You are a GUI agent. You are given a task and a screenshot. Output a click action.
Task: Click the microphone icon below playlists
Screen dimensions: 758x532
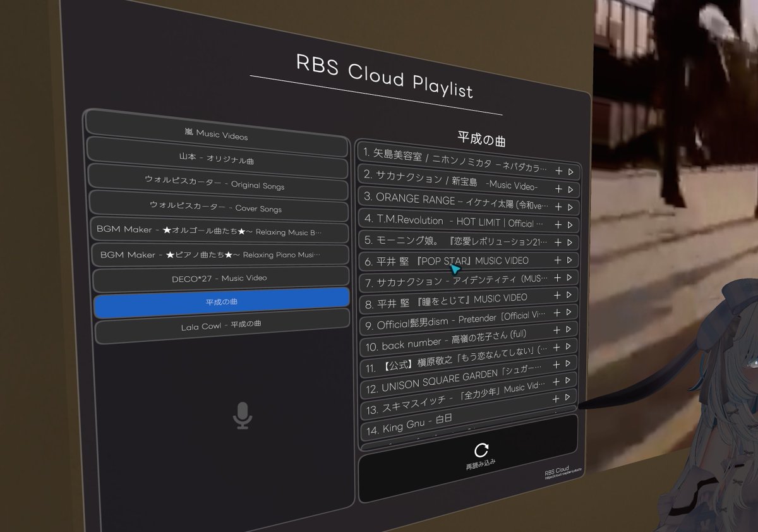tap(243, 416)
